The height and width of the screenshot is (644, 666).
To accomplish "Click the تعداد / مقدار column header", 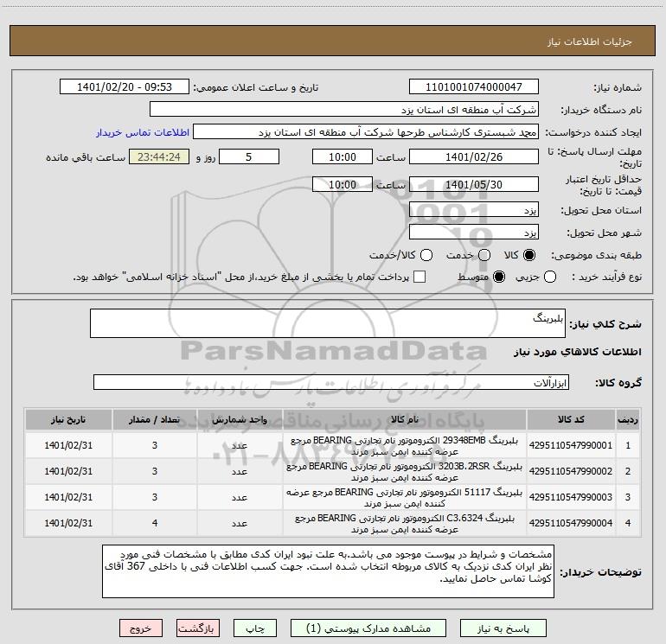I will tap(155, 419).
